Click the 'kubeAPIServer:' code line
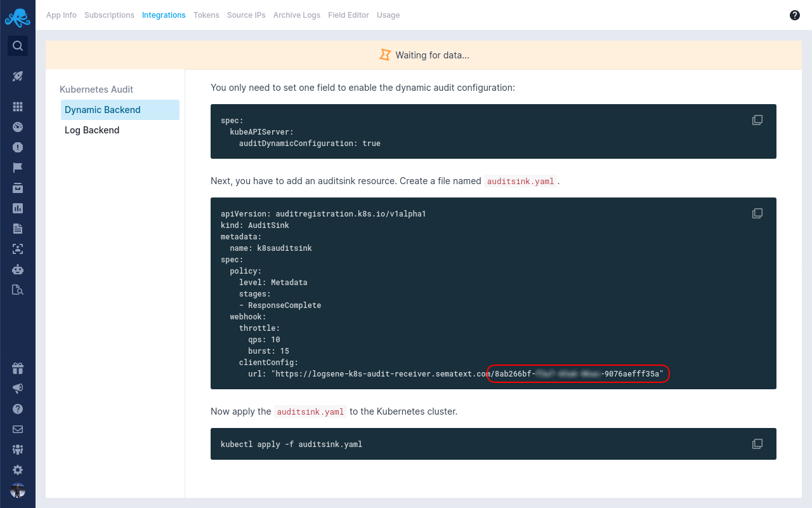812x508 pixels. pyautogui.click(x=261, y=132)
